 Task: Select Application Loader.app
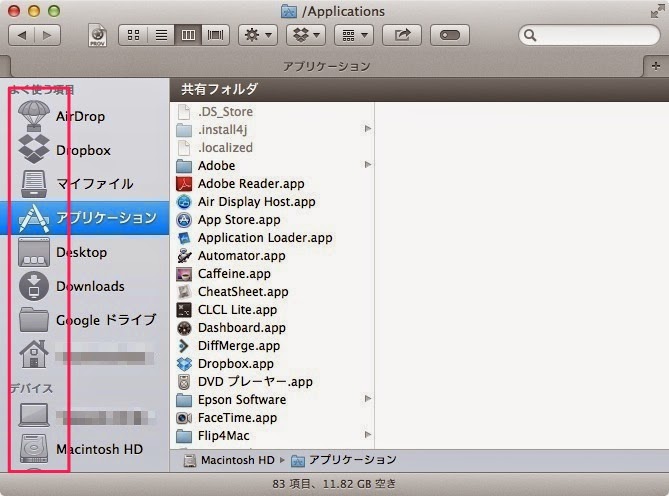point(272,238)
